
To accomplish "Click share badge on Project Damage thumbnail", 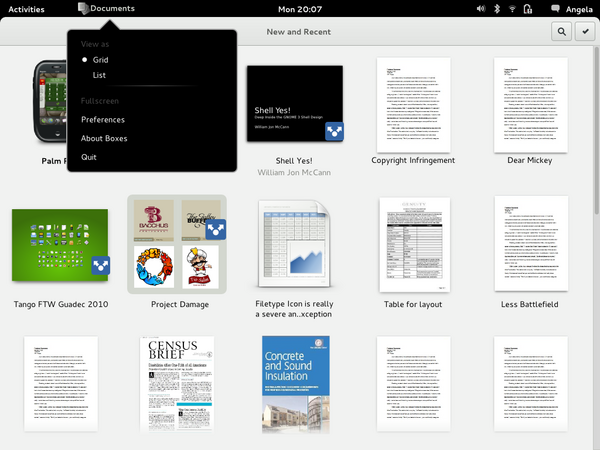I will pos(214,230).
